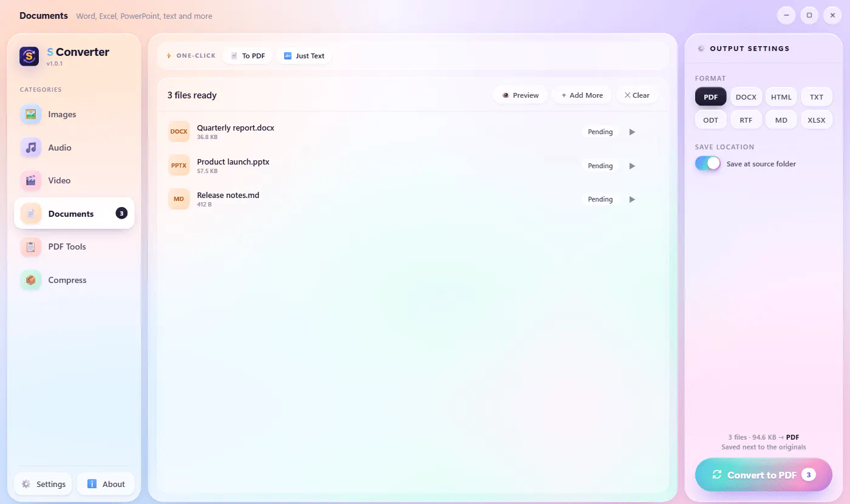Click Add More to add files
Viewport: 850px width, 504px height.
click(x=582, y=95)
